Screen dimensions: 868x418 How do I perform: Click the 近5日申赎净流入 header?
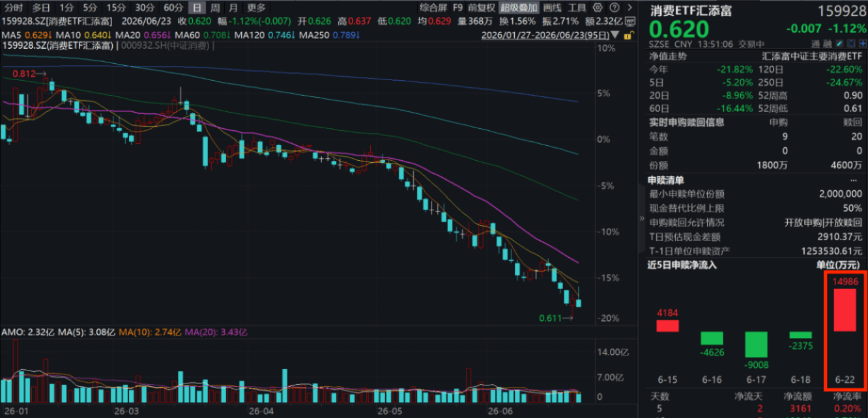[682, 265]
